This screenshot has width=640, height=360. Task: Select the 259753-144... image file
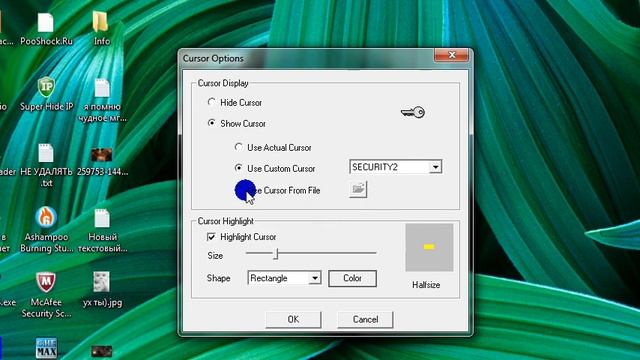(x=102, y=162)
